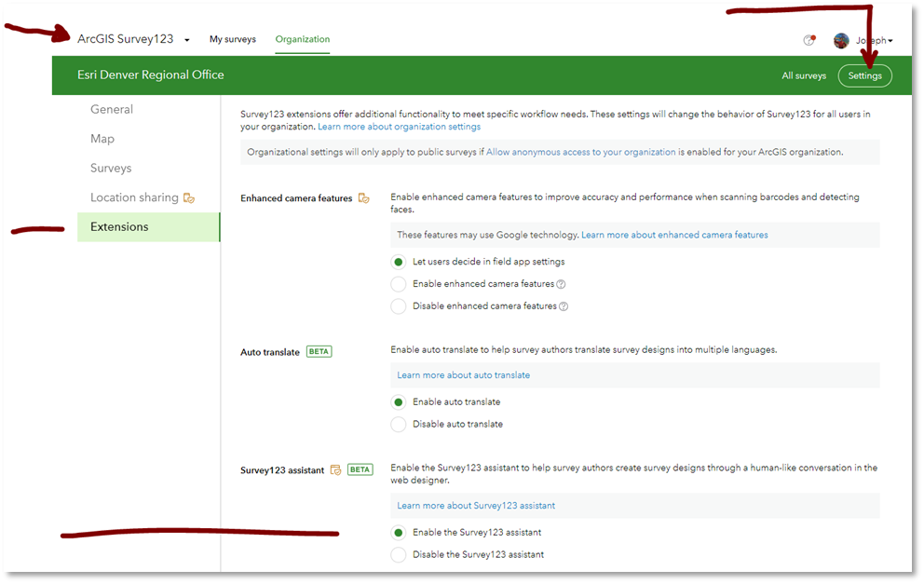The width and height of the screenshot is (924, 584).
Task: Open Allow anonymous access to your organization link
Action: click(580, 152)
